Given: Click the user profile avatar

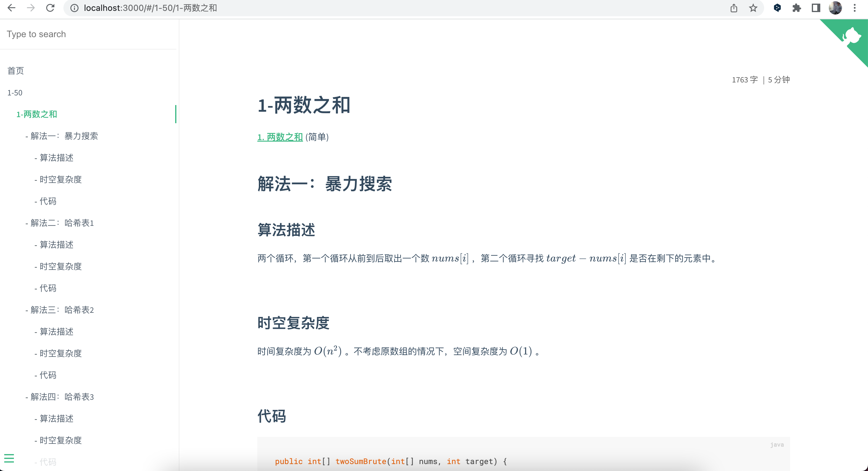Looking at the screenshot, I should click(835, 8).
